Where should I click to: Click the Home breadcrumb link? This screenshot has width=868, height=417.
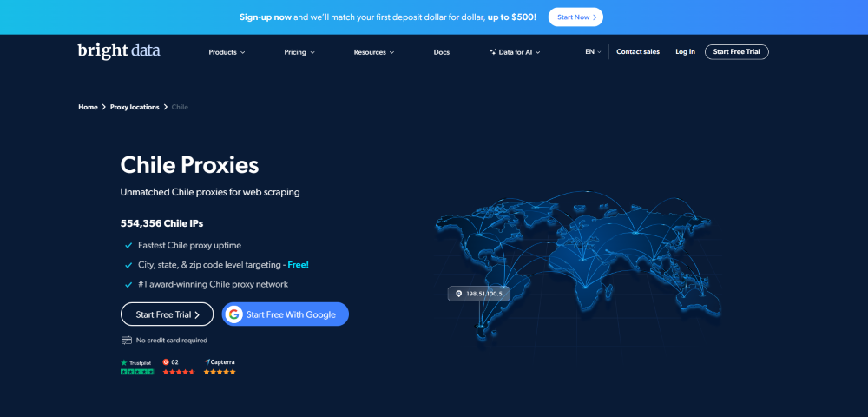click(x=88, y=107)
